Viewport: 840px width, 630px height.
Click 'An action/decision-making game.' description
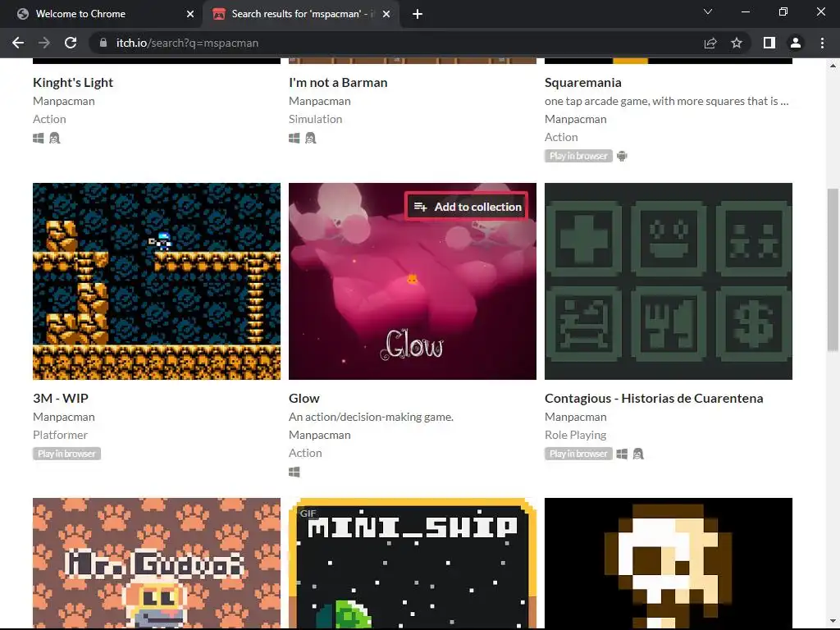[x=372, y=417]
